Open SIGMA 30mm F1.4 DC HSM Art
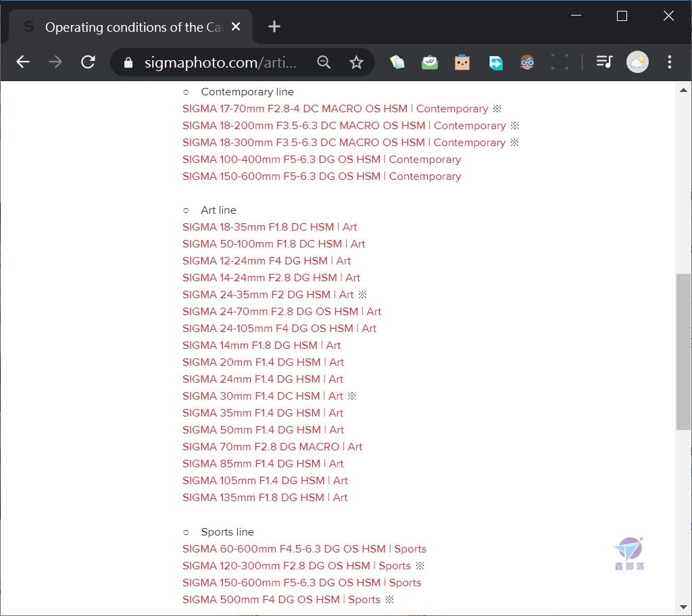 (x=263, y=396)
